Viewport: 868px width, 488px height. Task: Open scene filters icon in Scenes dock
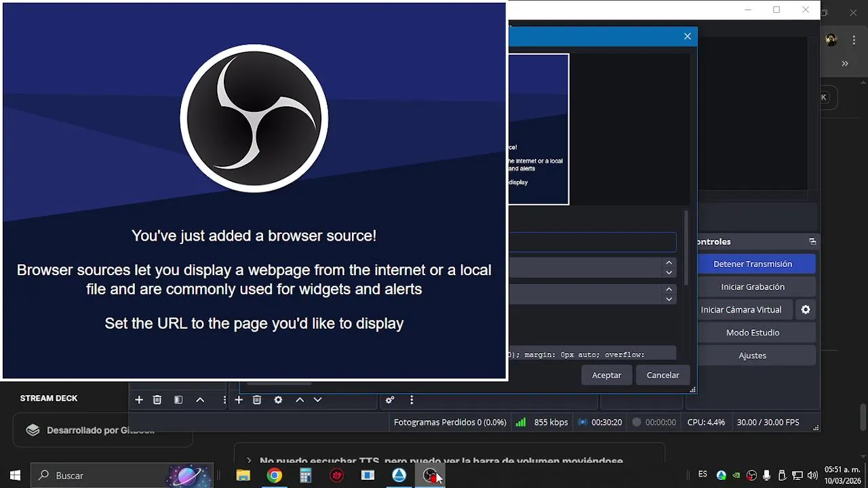178,400
